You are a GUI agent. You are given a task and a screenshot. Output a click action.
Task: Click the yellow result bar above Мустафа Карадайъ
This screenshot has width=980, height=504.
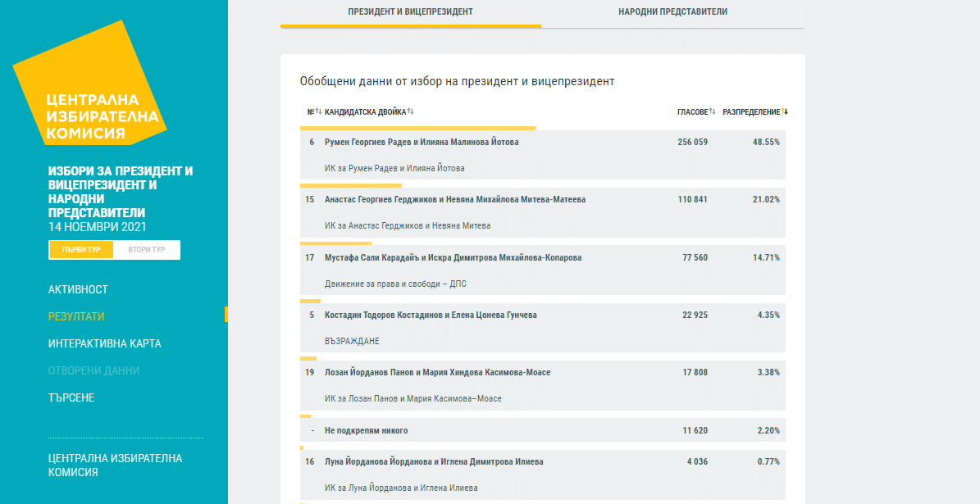click(335, 243)
